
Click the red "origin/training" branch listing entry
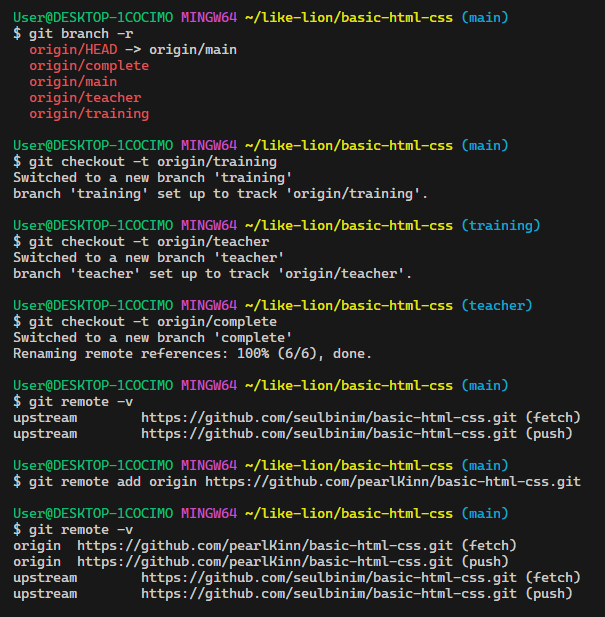(x=89, y=114)
